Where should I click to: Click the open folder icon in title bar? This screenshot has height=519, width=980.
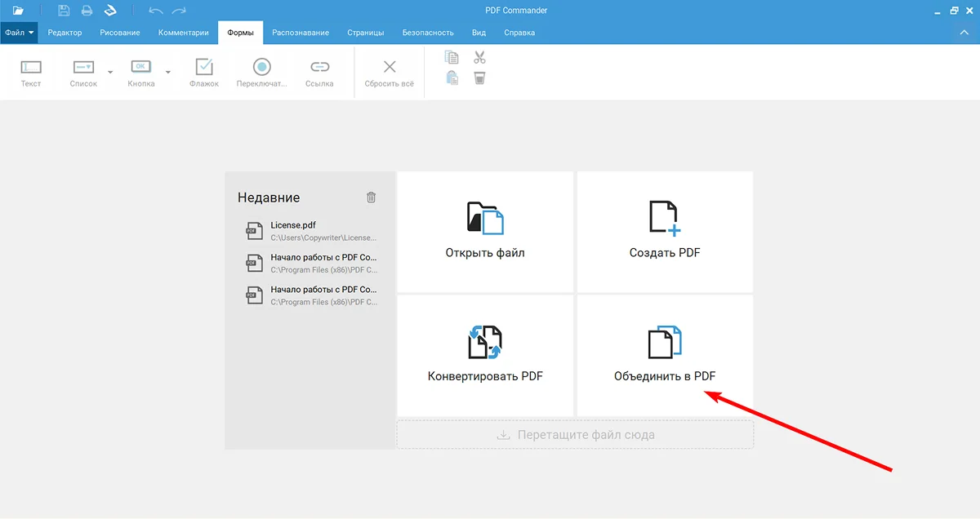click(x=18, y=11)
